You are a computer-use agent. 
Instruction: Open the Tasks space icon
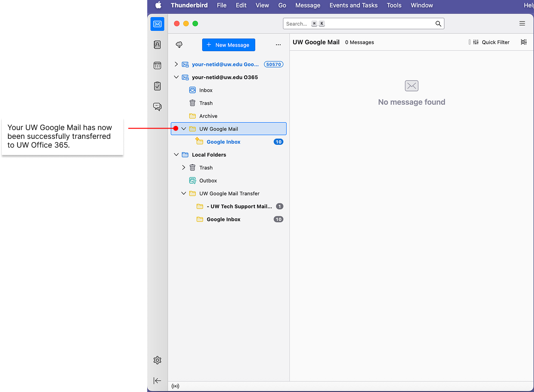pos(157,86)
